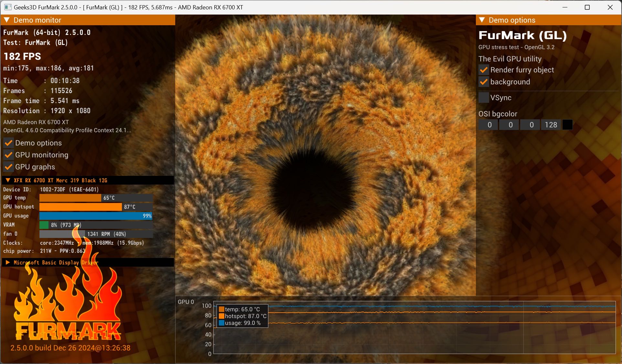
Task: Click the Resolution 1920 x 1080 row
Action: (47, 111)
